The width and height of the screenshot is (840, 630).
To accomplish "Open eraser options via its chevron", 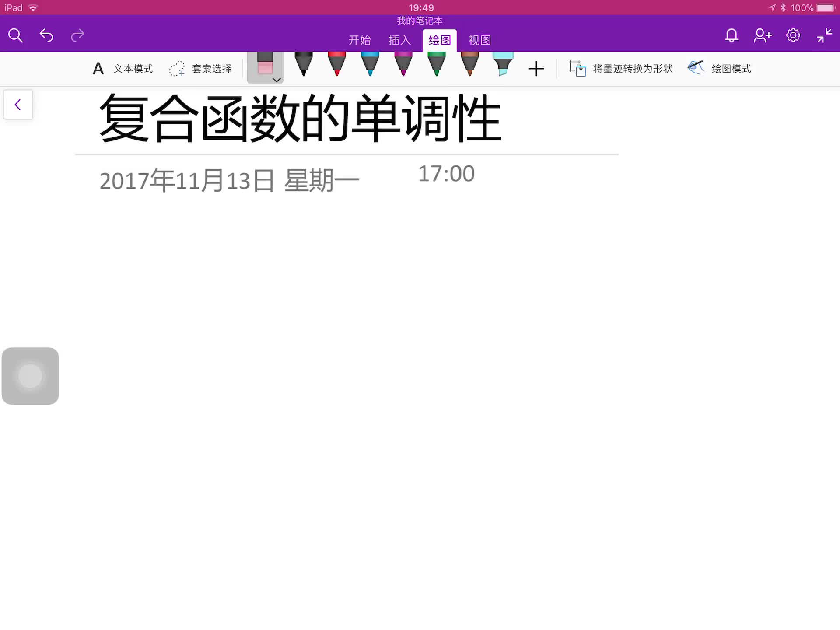I will tap(276, 80).
